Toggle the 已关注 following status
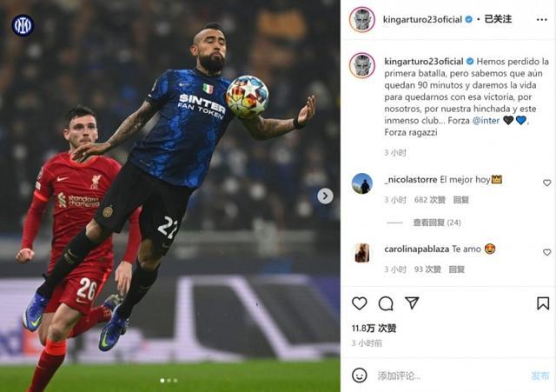The height and width of the screenshot is (392, 556). point(498,19)
